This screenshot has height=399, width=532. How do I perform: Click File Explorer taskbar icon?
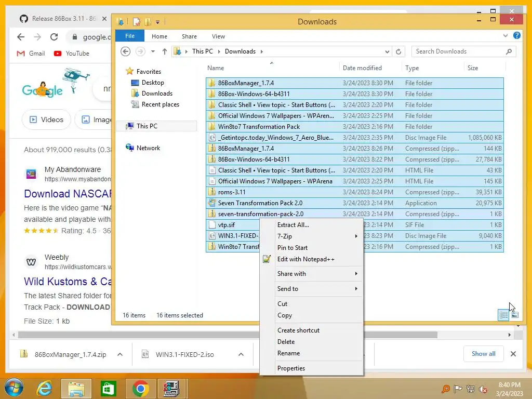76,389
